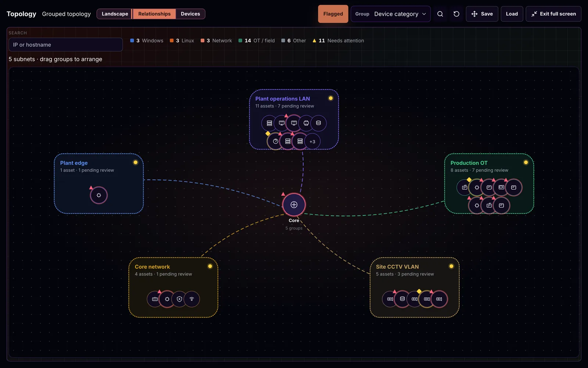Toggle the Flagged filter

coord(333,14)
